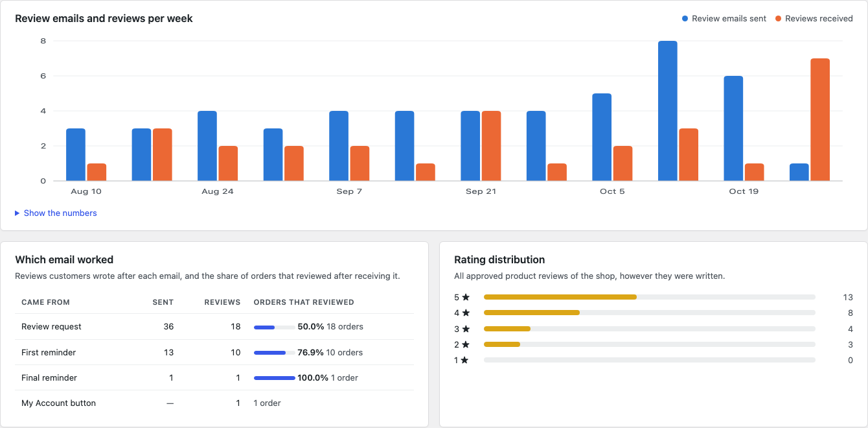Click the 76.9% 10 orders value
Image resolution: width=868 pixels, height=428 pixels.
click(x=330, y=353)
